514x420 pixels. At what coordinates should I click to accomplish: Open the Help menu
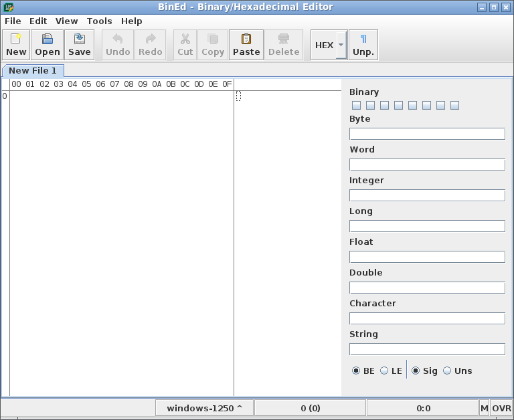click(131, 21)
